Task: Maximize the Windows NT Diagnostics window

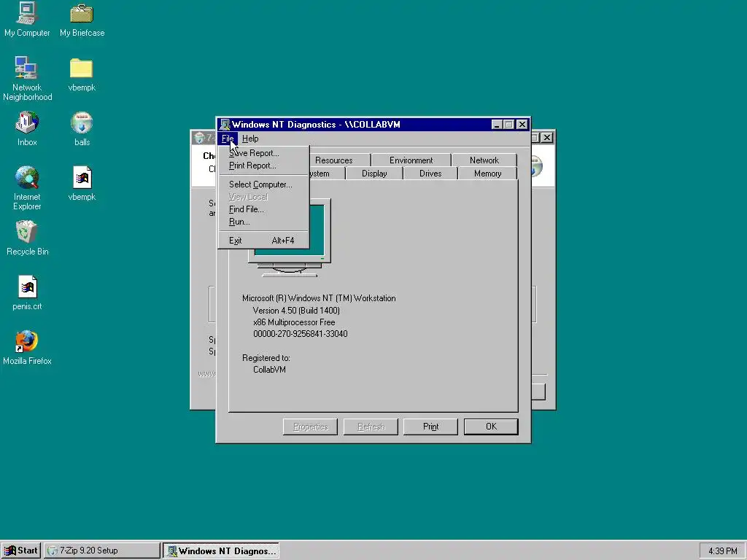Action: coord(508,125)
